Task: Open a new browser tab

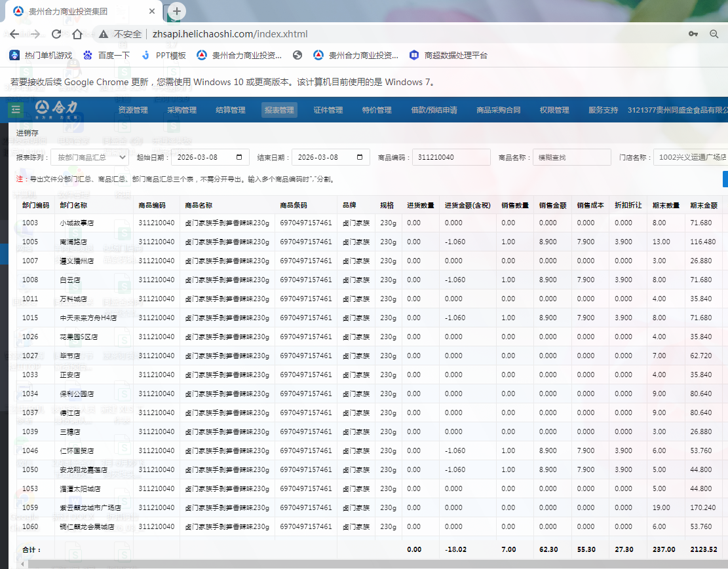Action: pyautogui.click(x=177, y=11)
